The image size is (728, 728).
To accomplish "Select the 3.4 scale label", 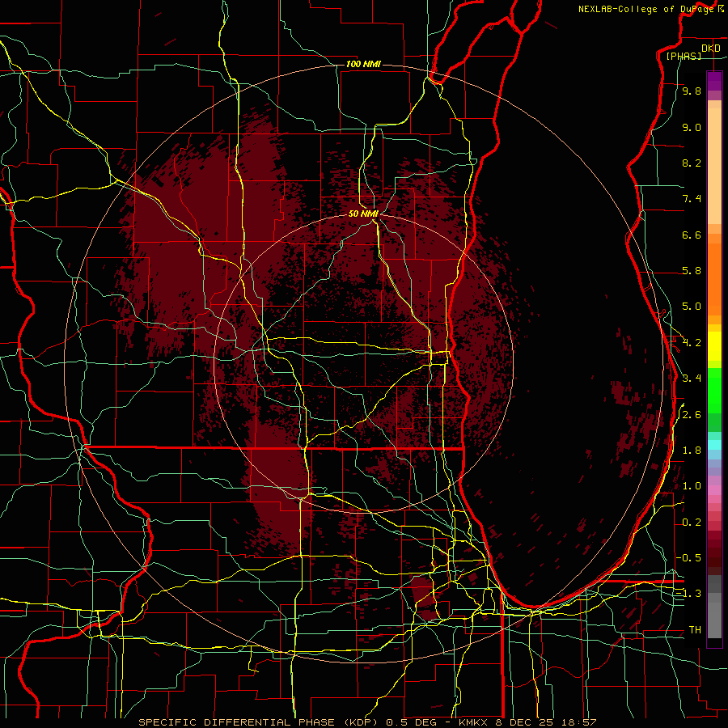I will (x=692, y=379).
